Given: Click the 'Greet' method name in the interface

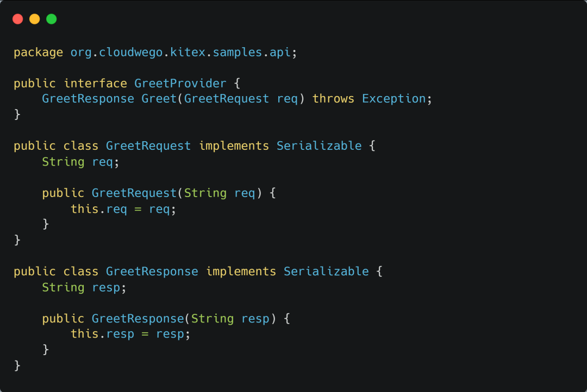Looking at the screenshot, I should [159, 99].
